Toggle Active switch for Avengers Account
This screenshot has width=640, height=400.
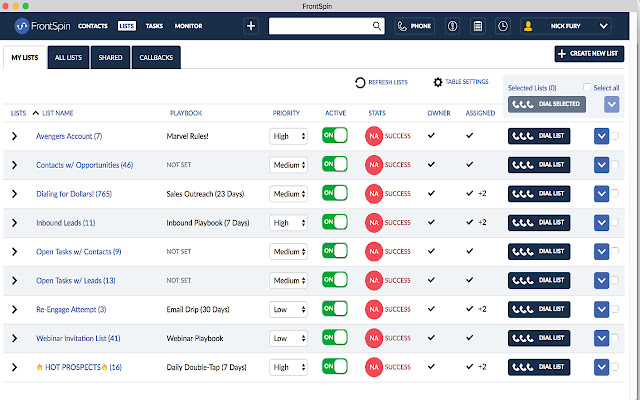click(x=335, y=135)
